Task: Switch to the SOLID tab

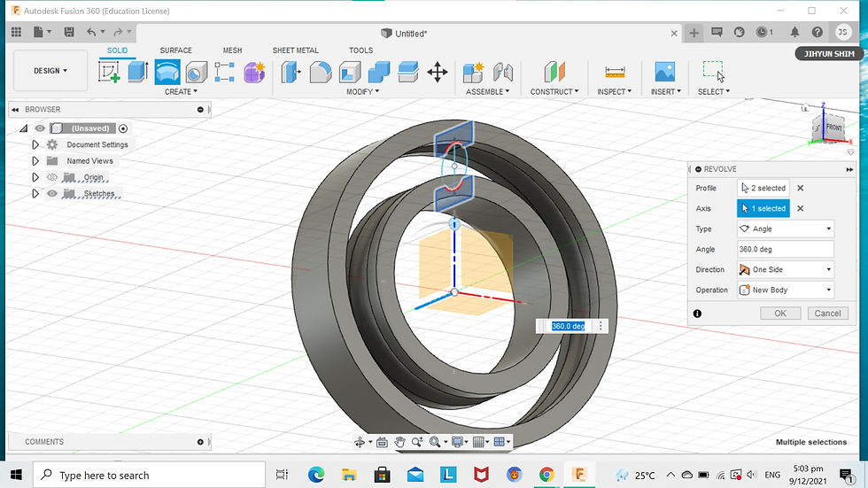Action: pos(117,50)
